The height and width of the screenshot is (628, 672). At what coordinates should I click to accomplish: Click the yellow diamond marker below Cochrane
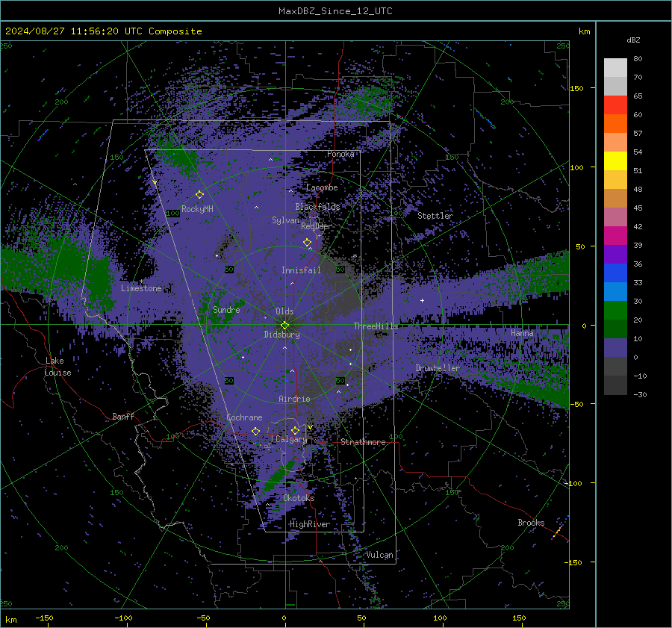[x=255, y=431]
